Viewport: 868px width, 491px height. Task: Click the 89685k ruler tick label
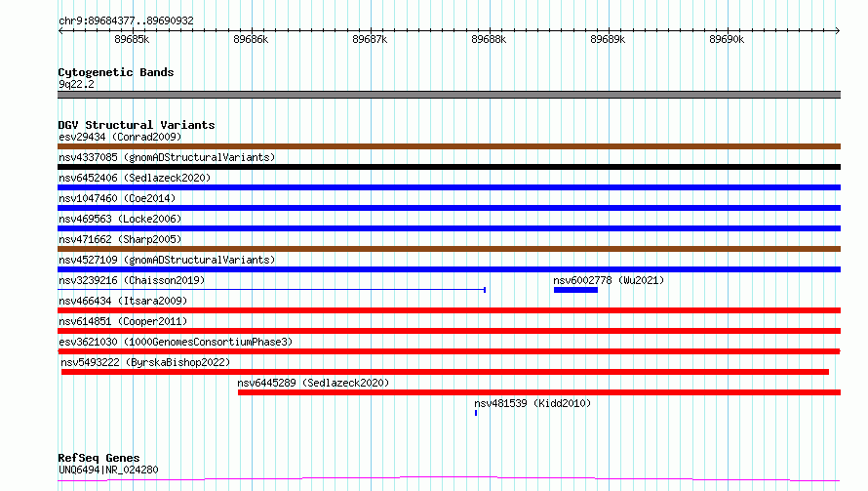coord(132,39)
